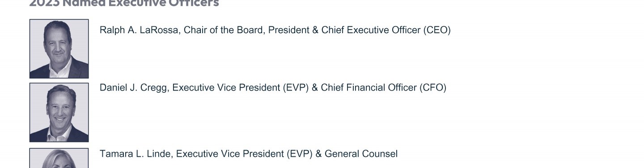Click the name Tamara L. Linde
The height and width of the screenshot is (168, 644).
(136, 154)
